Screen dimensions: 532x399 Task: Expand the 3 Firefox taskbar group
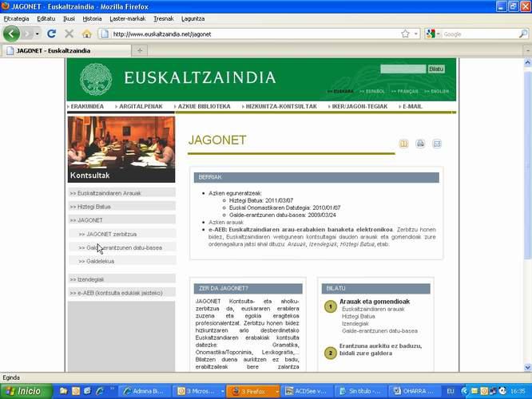coord(277,391)
